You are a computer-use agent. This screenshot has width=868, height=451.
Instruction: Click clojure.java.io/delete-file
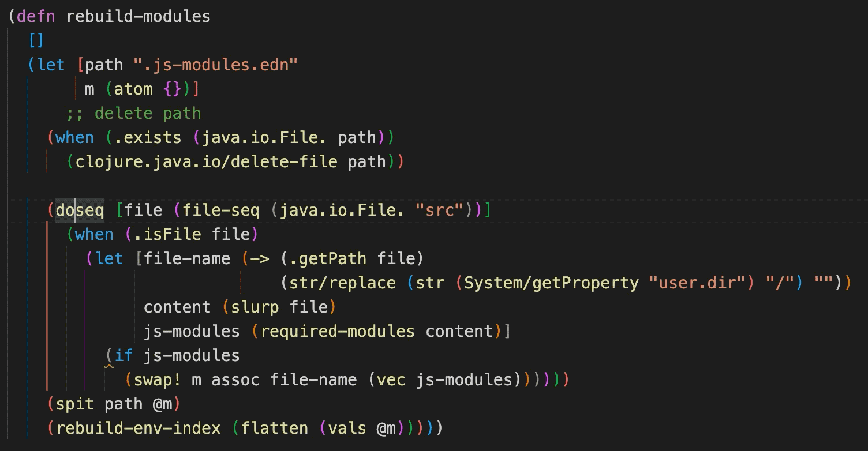click(x=206, y=161)
